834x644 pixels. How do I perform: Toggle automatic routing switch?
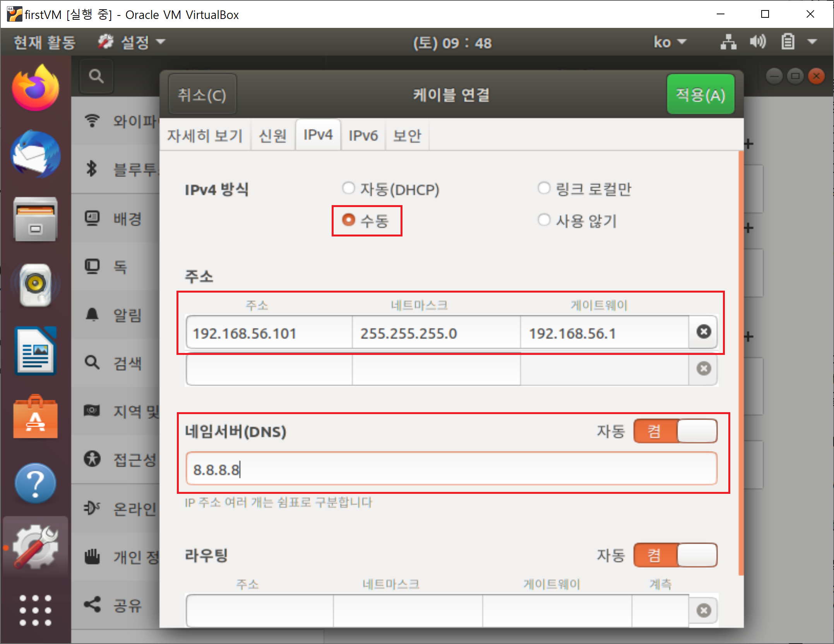pos(675,555)
